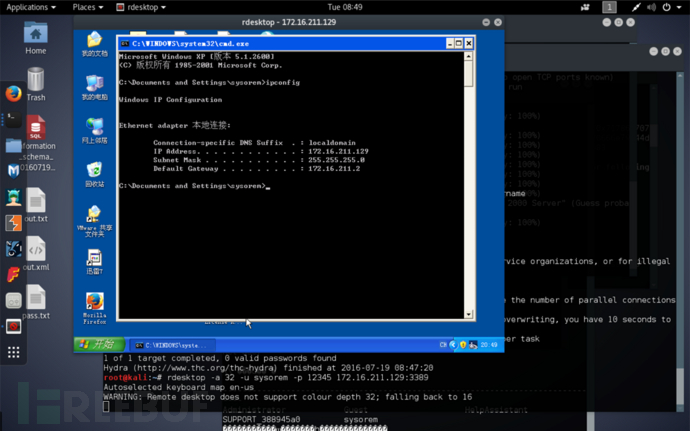Open the Xunlei 7 shortcut on XP desktop
The width and height of the screenshot is (690, 431).
[95, 262]
